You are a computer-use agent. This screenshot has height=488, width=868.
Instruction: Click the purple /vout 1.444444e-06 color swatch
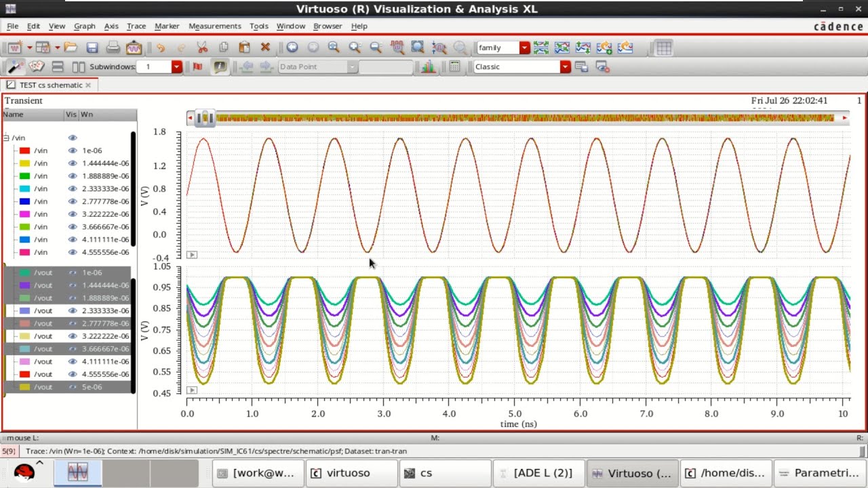tap(24, 285)
